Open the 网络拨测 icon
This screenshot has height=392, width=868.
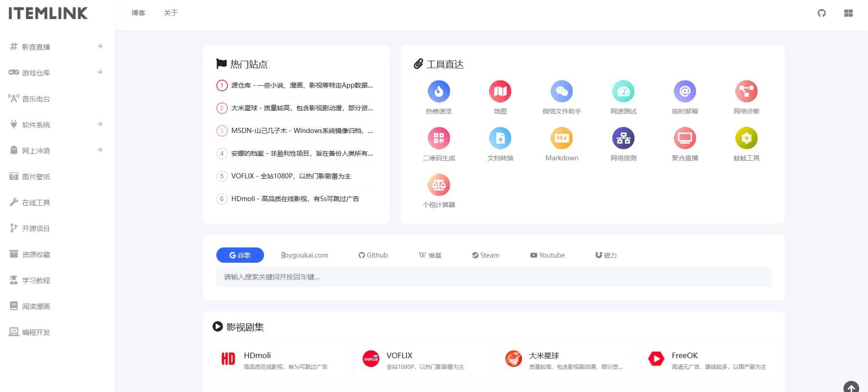(x=623, y=138)
